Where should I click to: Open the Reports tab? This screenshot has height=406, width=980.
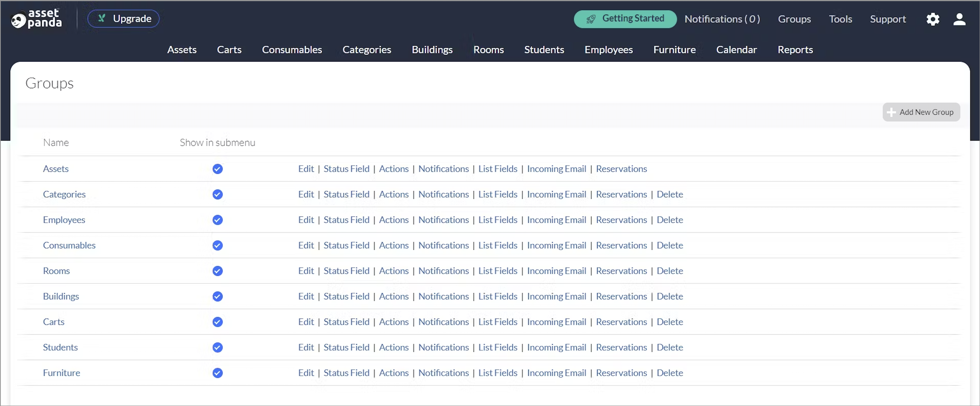click(x=795, y=49)
